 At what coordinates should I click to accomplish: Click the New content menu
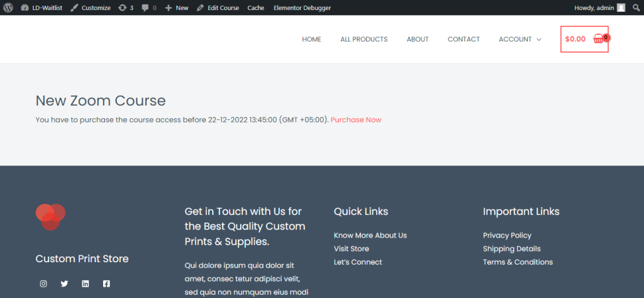(177, 8)
